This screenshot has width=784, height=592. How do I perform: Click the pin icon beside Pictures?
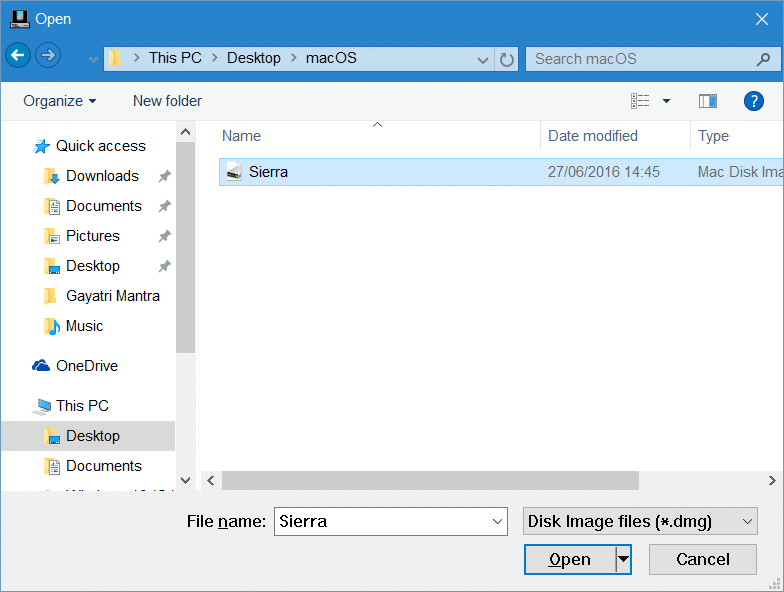(164, 236)
